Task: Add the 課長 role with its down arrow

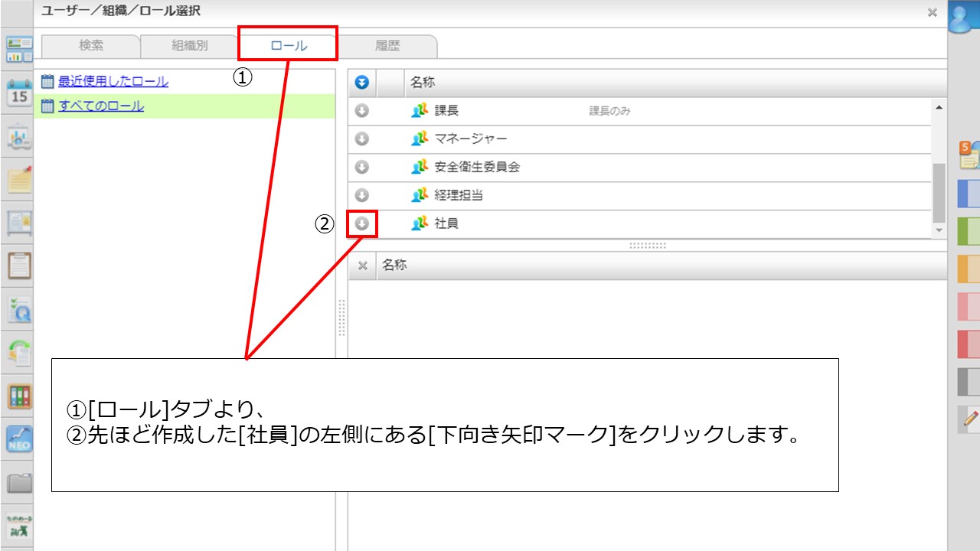Action: click(362, 111)
